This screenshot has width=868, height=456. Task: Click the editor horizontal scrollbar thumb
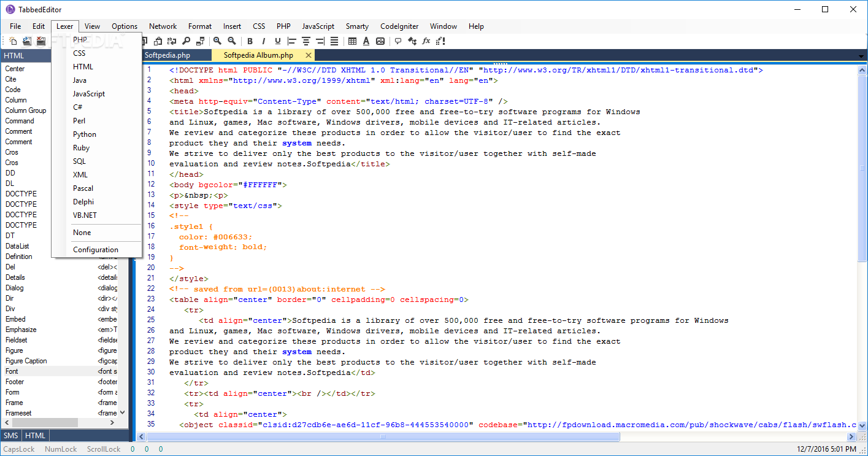point(383,437)
